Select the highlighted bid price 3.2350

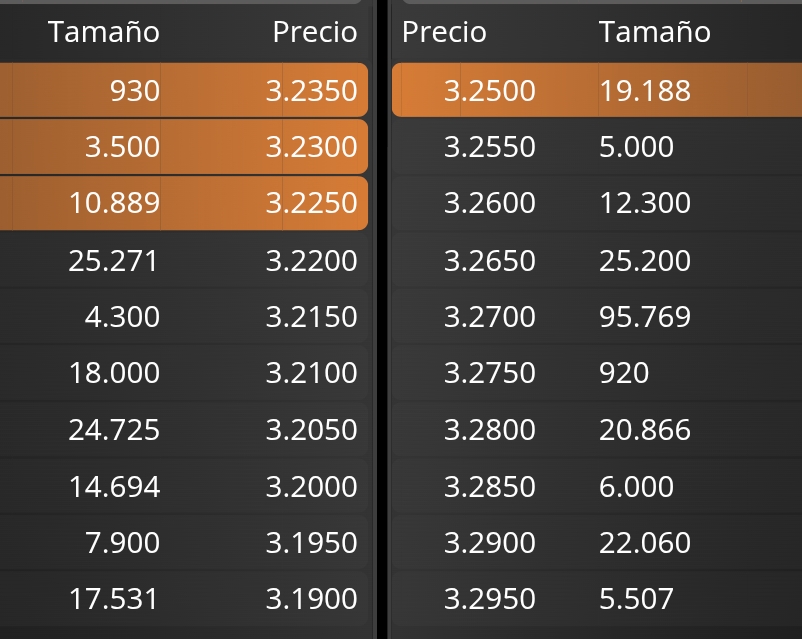click(311, 91)
